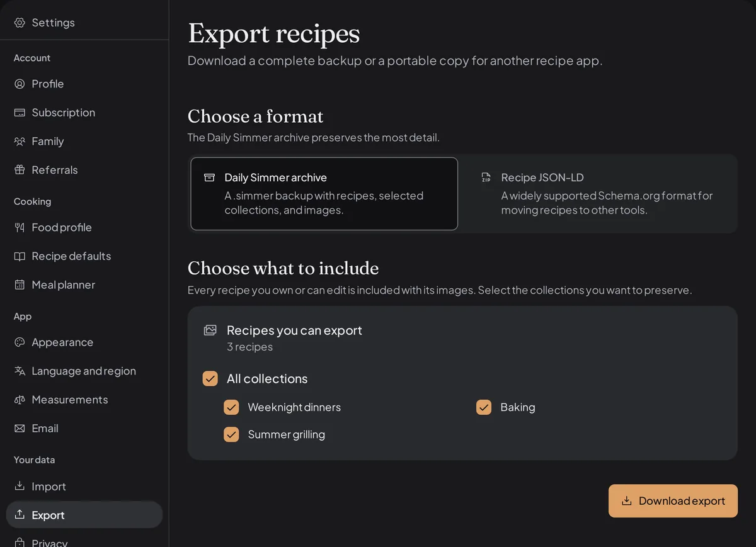756x547 pixels.
Task: Click the Daily Simmer archive box icon
Action: (x=210, y=178)
